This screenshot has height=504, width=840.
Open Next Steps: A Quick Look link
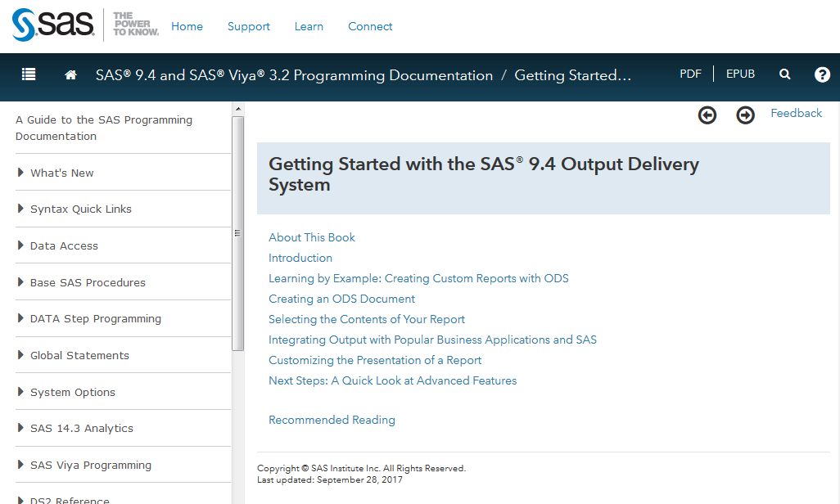[x=393, y=380]
